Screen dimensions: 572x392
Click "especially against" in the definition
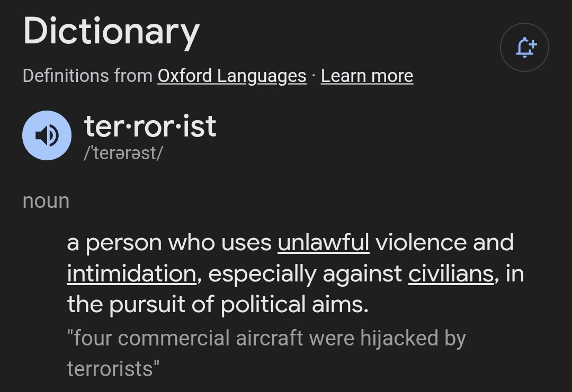306,274
